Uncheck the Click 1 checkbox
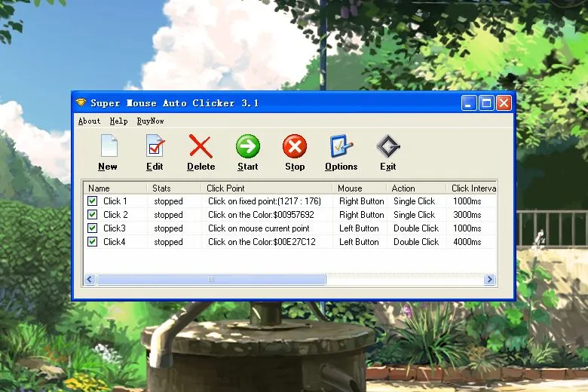Screen dimensions: 588x392 (x=92, y=201)
